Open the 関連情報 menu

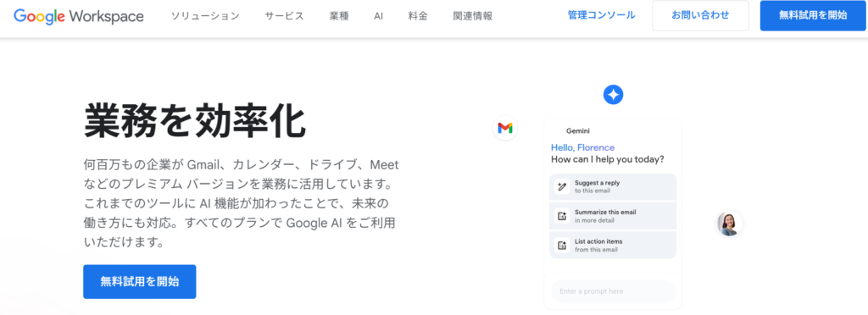[472, 16]
